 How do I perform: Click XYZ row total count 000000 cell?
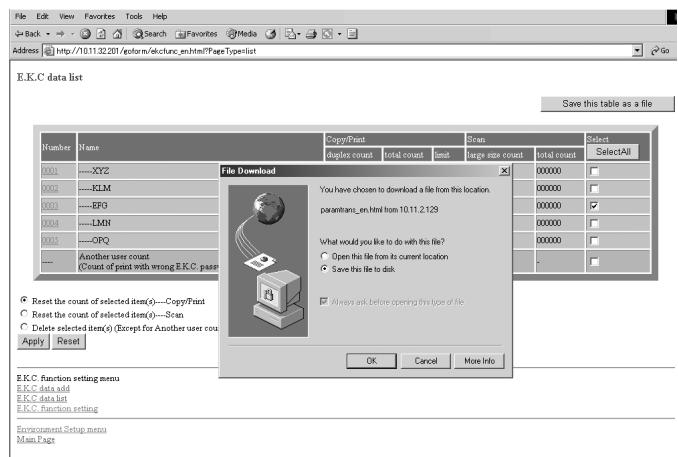click(x=560, y=171)
